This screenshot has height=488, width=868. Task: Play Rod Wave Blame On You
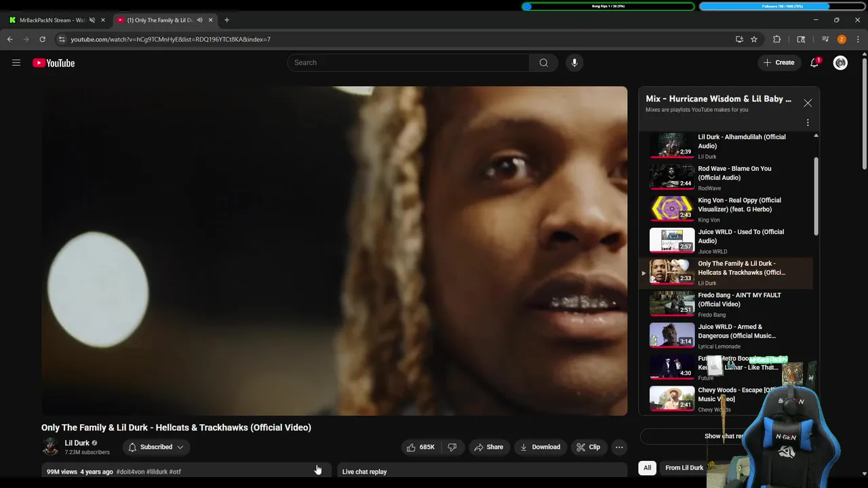click(726, 178)
